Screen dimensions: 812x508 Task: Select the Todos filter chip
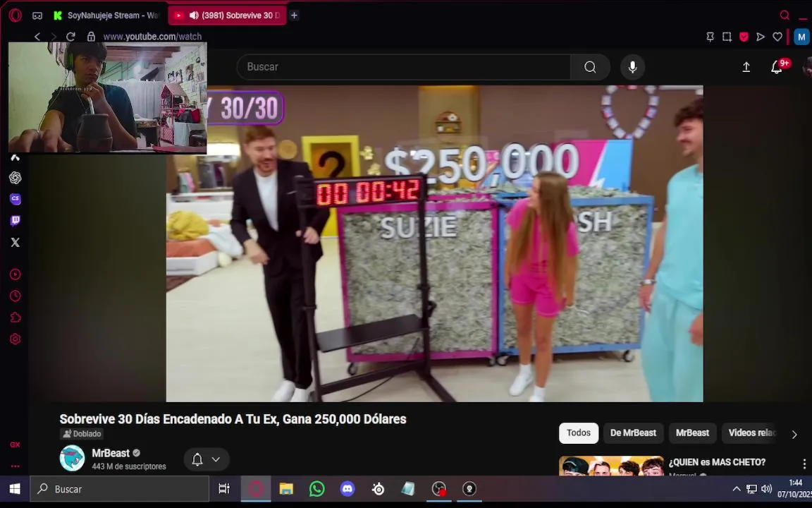579,433
